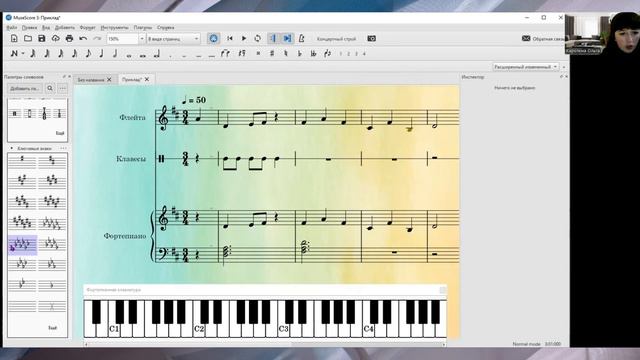640x360 pixels.
Task: Apply sharp accidental
Action: pyautogui.click(x=272, y=53)
